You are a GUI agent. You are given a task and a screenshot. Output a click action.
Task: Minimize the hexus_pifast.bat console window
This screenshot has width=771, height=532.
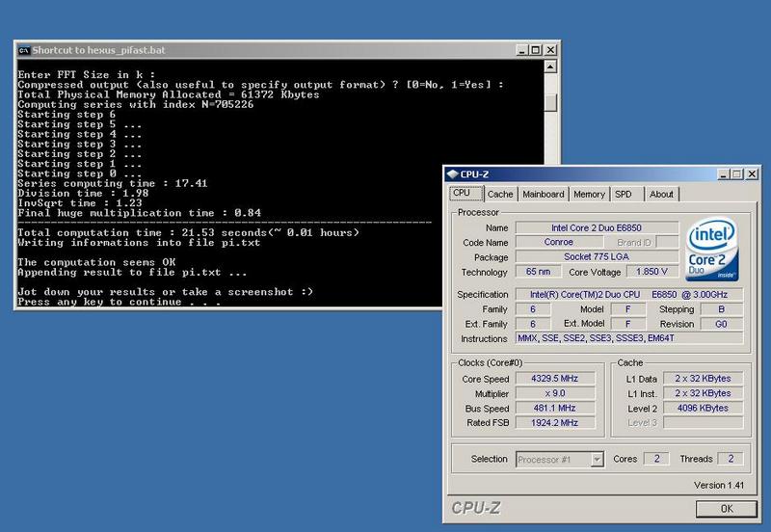pyautogui.click(x=522, y=50)
